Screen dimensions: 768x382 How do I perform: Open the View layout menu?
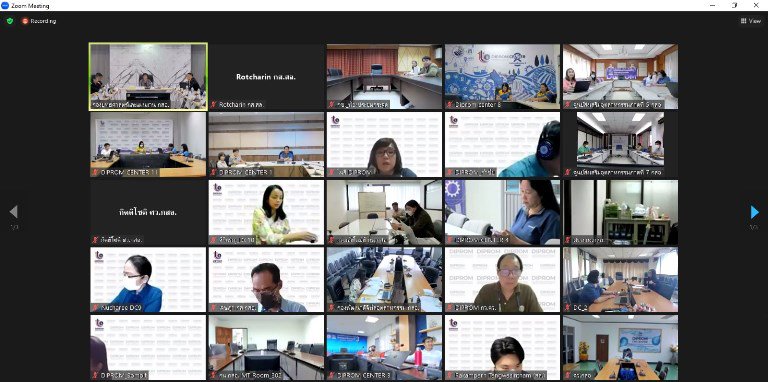click(x=750, y=21)
